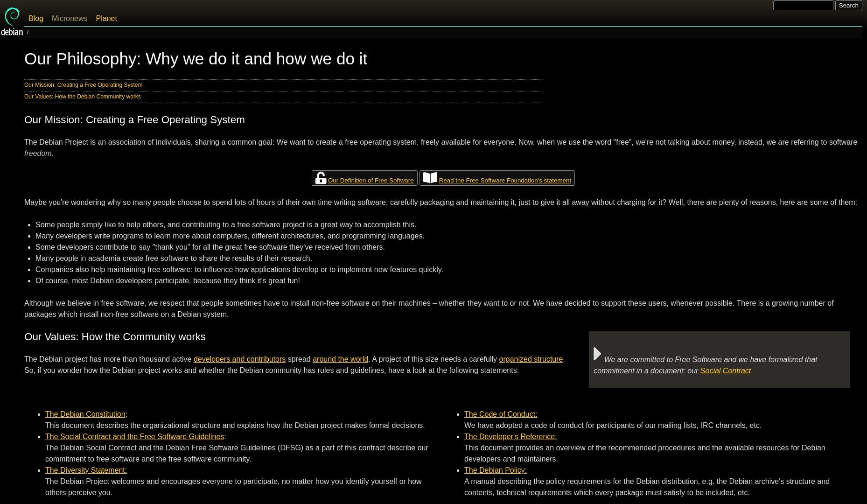Click the open padlock icon
This screenshot has width=867, height=504.
[321, 178]
